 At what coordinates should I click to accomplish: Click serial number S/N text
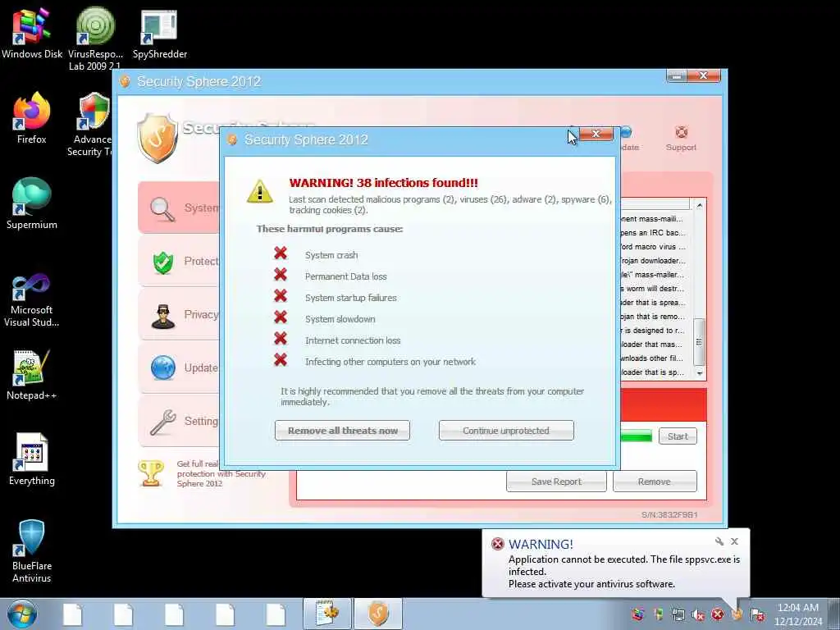pyautogui.click(x=669, y=515)
